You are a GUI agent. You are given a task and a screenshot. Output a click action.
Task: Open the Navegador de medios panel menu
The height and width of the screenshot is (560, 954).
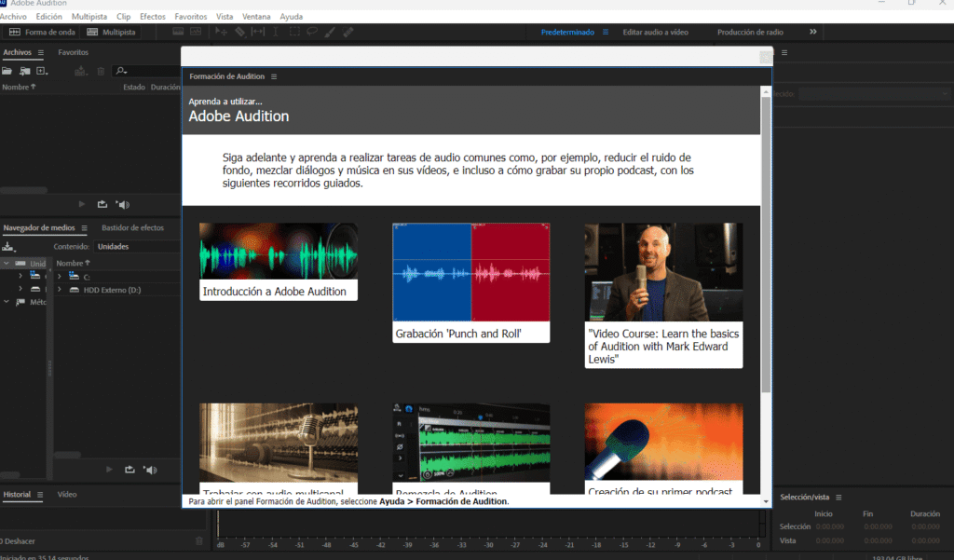pos(84,228)
